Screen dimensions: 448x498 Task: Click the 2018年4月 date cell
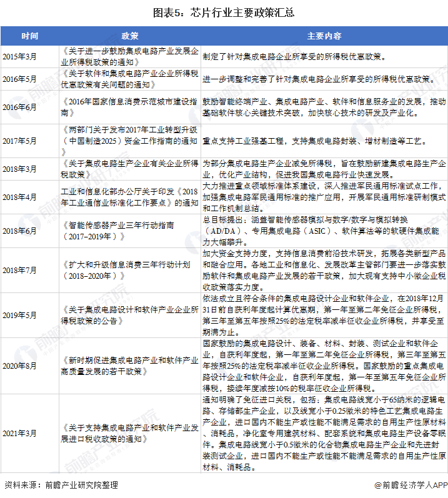coord(20,197)
